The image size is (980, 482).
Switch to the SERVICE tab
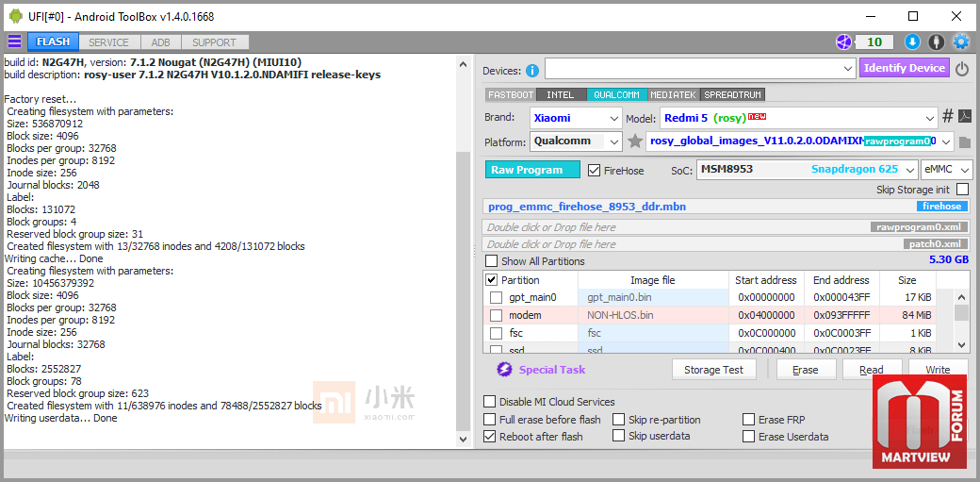(108, 42)
